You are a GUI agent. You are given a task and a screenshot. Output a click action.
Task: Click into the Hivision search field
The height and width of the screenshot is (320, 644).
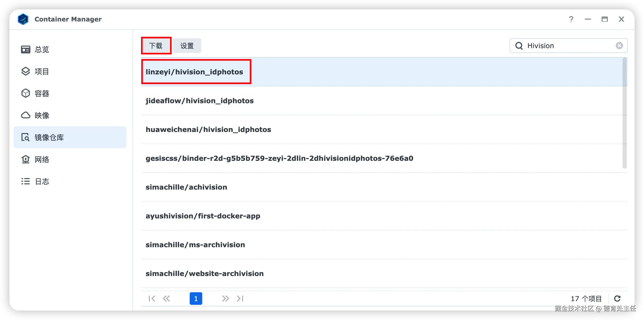pos(569,46)
